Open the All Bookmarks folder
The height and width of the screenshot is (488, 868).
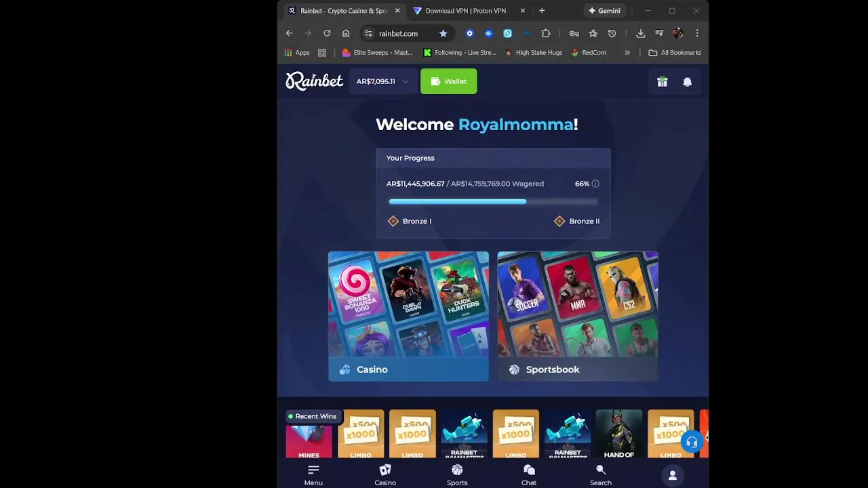click(675, 53)
